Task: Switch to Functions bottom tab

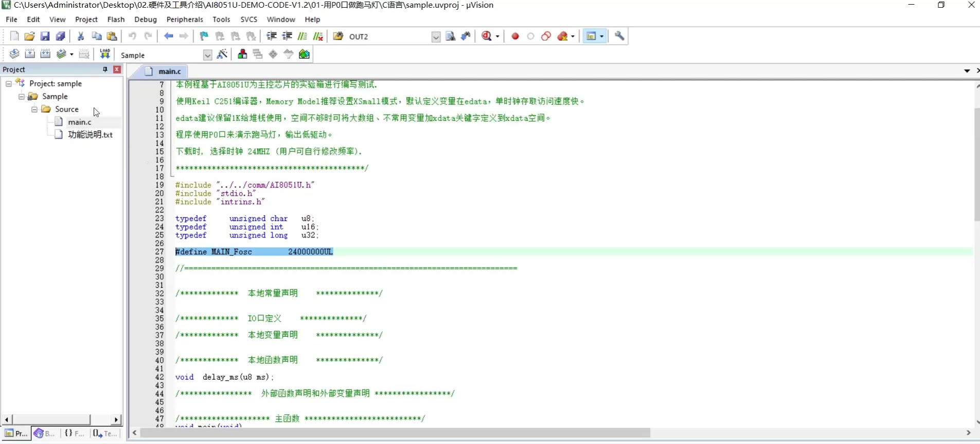Action: pos(74,434)
